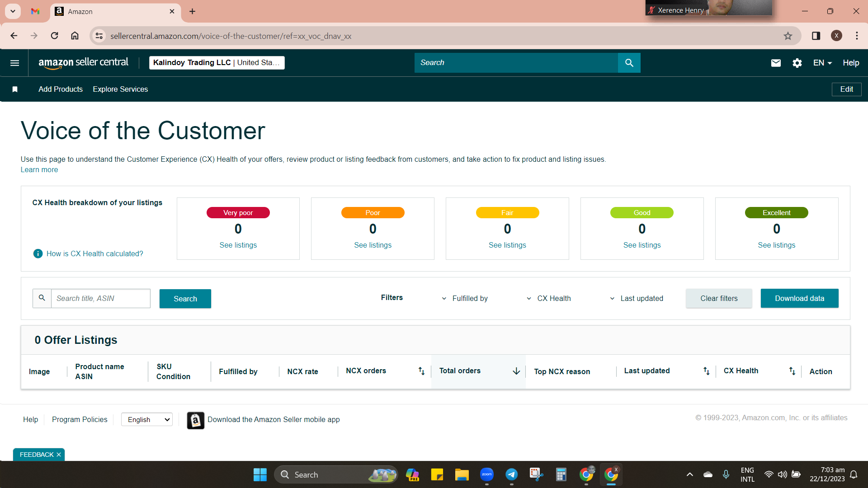The height and width of the screenshot is (488, 868).
Task: Expand the Last updated filter dropdown
Action: [637, 298]
